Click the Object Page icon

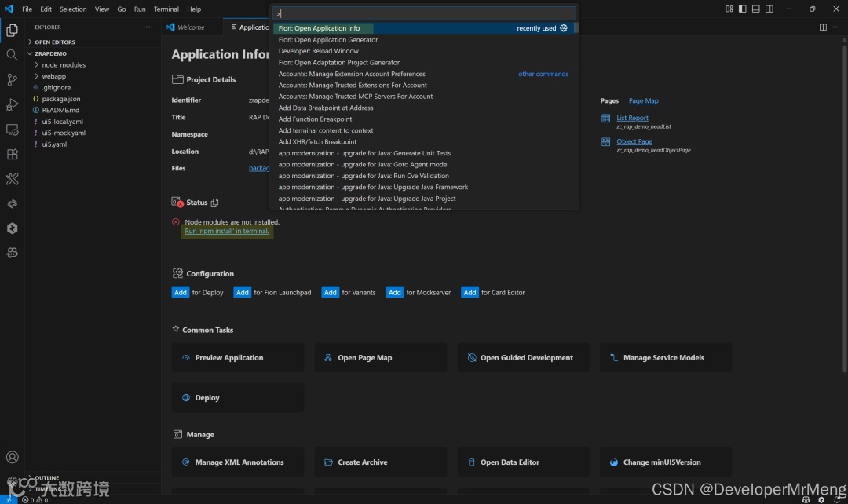click(605, 141)
